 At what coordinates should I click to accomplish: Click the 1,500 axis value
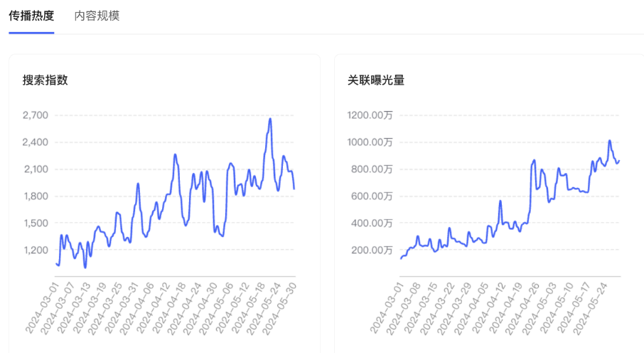36,223
